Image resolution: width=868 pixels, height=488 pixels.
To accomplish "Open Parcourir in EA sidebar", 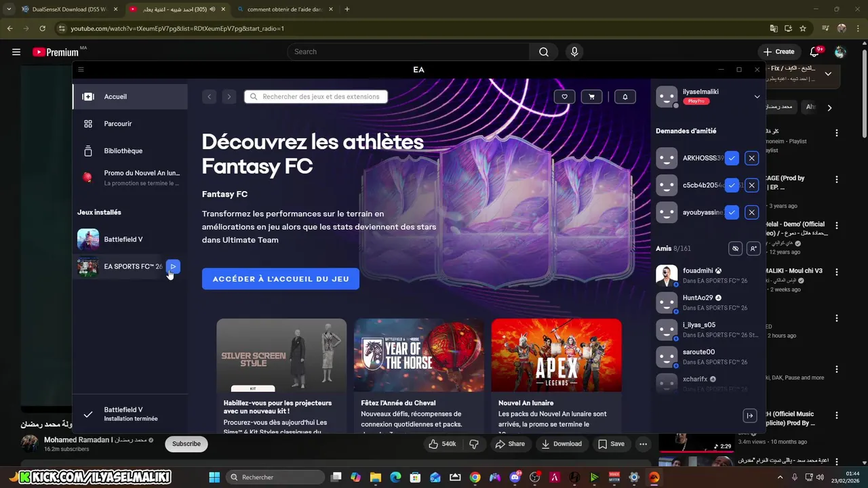I will pos(130,123).
